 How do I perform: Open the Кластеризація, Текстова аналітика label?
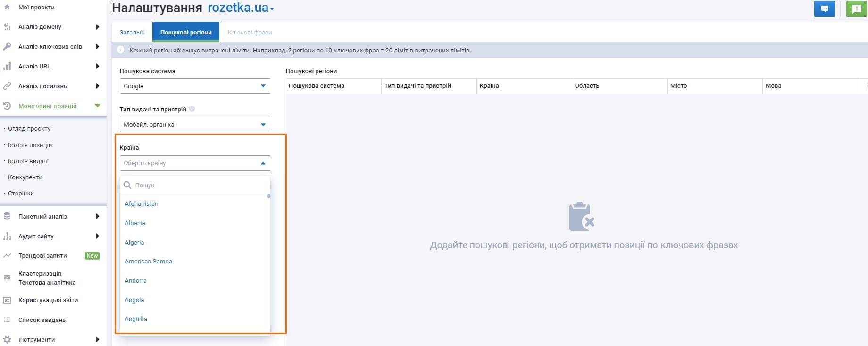[47, 278]
